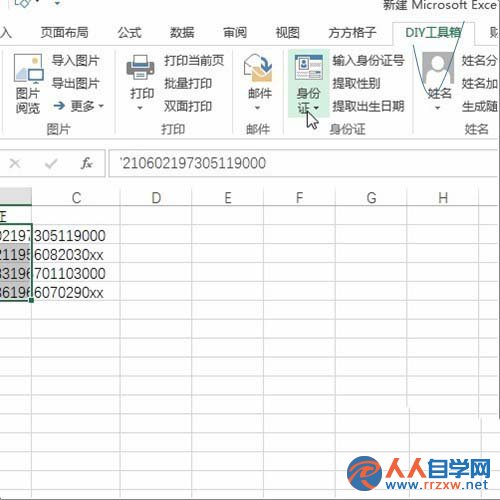Click the cancel X icon in formula bar

coord(15,163)
